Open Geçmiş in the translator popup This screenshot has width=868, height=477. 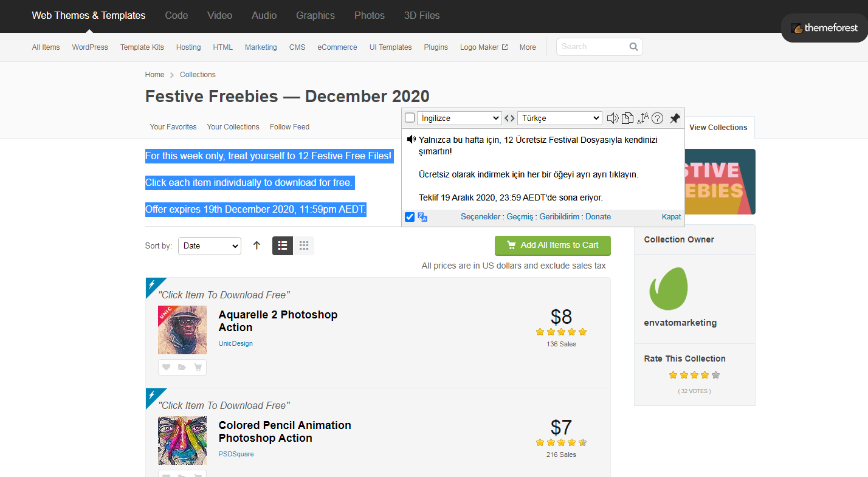[x=520, y=217]
